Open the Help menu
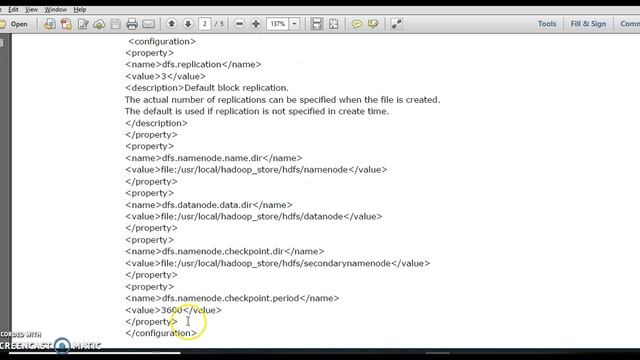The image size is (640, 360). (80, 9)
